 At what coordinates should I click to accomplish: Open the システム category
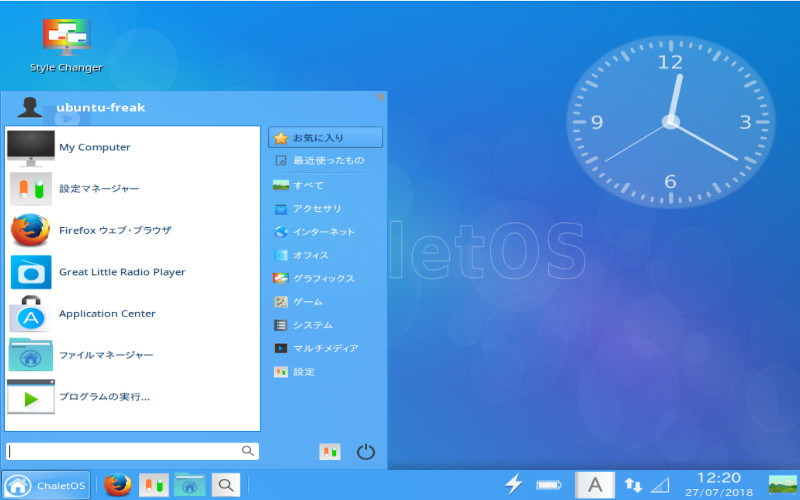tap(326, 325)
